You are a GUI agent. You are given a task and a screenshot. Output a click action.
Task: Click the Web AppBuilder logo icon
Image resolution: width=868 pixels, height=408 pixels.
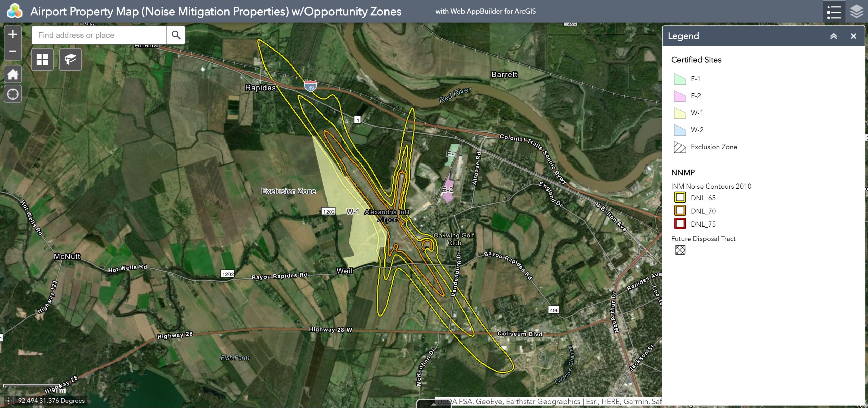[x=15, y=11]
